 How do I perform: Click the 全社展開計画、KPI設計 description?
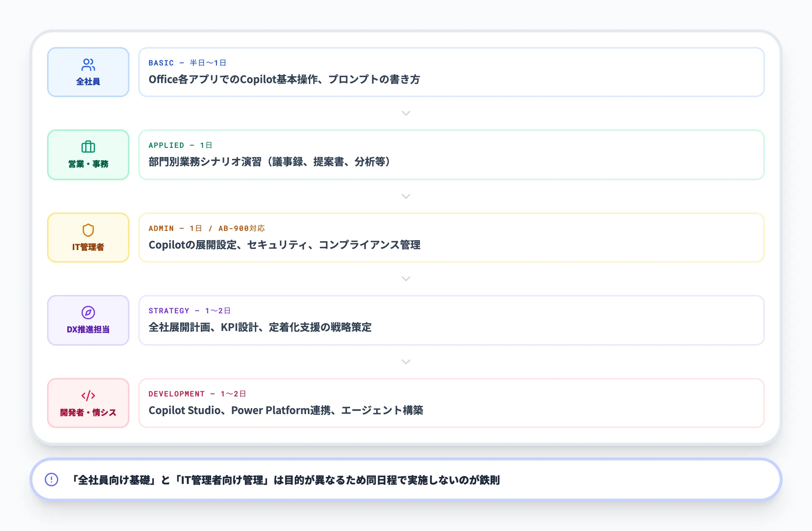pyautogui.click(x=260, y=327)
